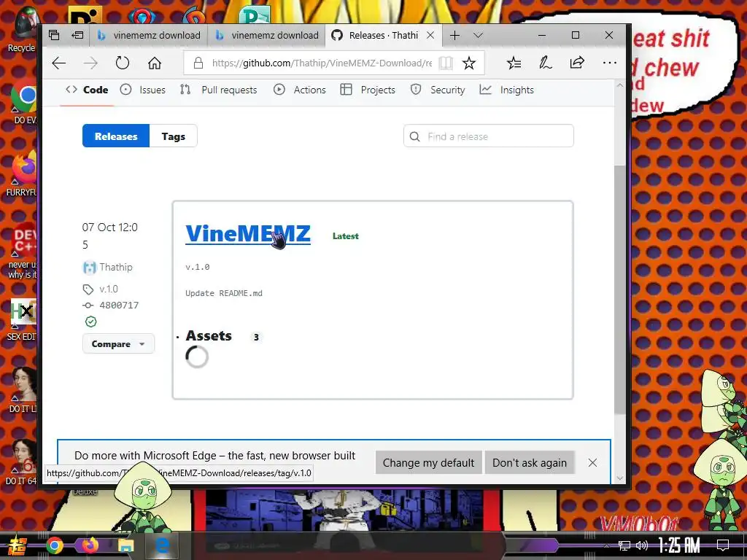Open the Edge home page
747x560 pixels.
pos(155,63)
